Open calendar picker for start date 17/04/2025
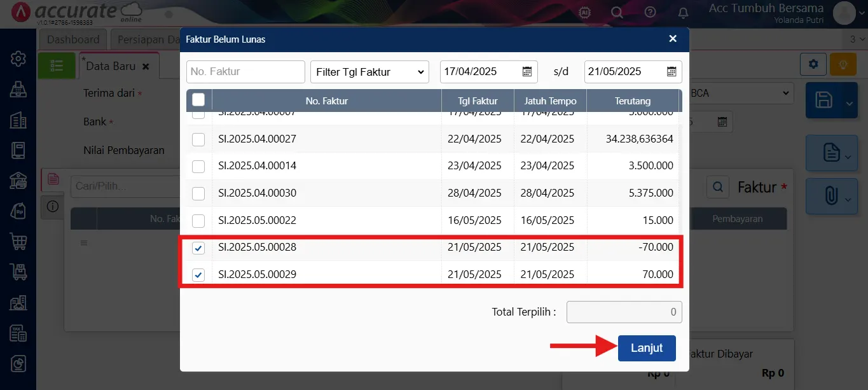This screenshot has height=390, width=868. [x=527, y=72]
